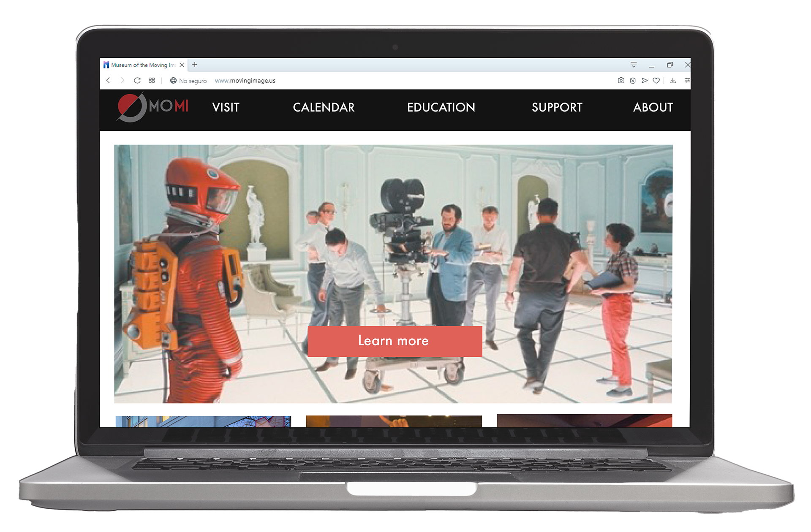Open the tab list menu icon
This screenshot has width=811, height=532.
(x=634, y=65)
